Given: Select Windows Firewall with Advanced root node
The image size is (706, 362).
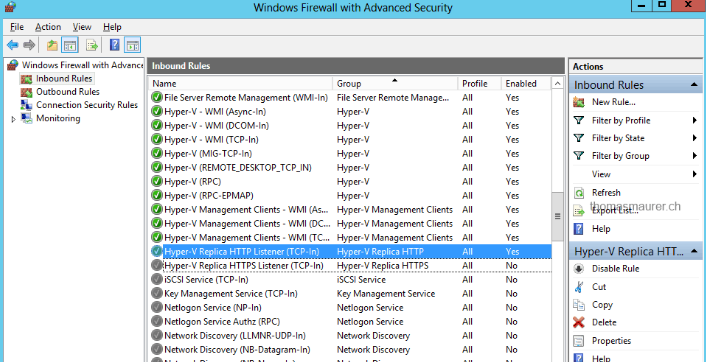Looking at the screenshot, I should [82, 65].
